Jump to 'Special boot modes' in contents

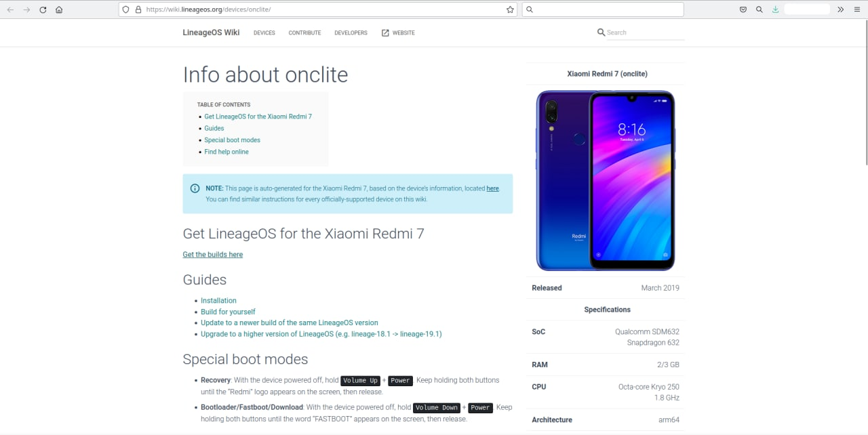pyautogui.click(x=232, y=140)
